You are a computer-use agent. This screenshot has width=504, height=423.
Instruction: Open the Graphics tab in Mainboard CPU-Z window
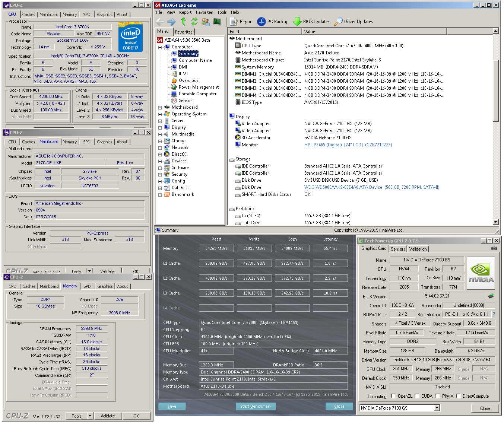pyautogui.click(x=104, y=142)
